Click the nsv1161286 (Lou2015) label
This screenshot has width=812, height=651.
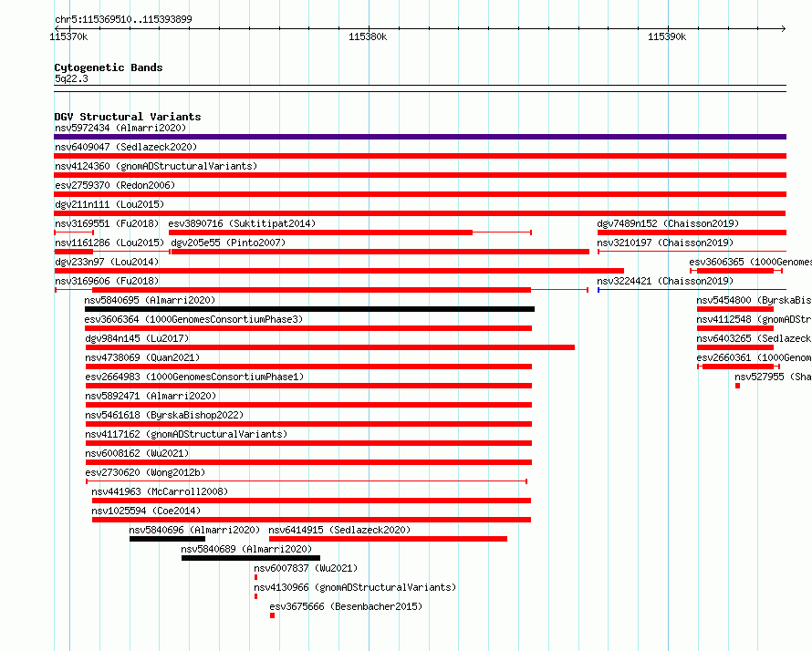click(109, 243)
